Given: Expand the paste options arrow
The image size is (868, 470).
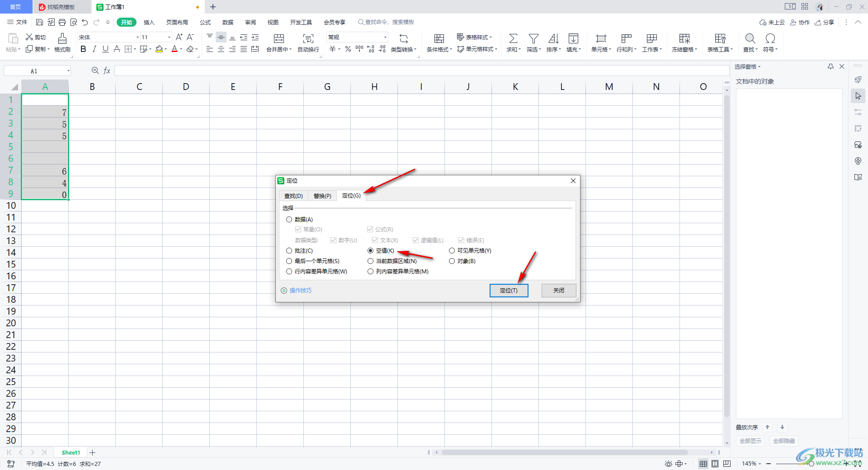Looking at the screenshot, I should 19,49.
